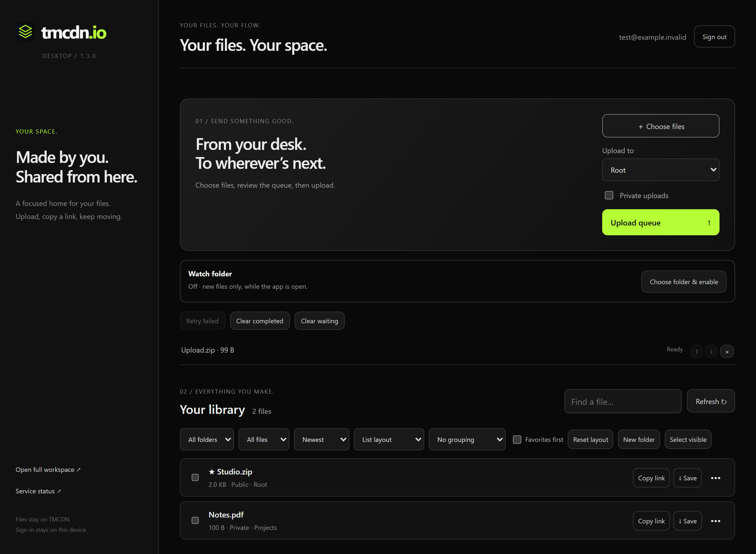Screen dimensions: 756x554
Task: Open the Newest sort dropdown
Action: click(322, 439)
